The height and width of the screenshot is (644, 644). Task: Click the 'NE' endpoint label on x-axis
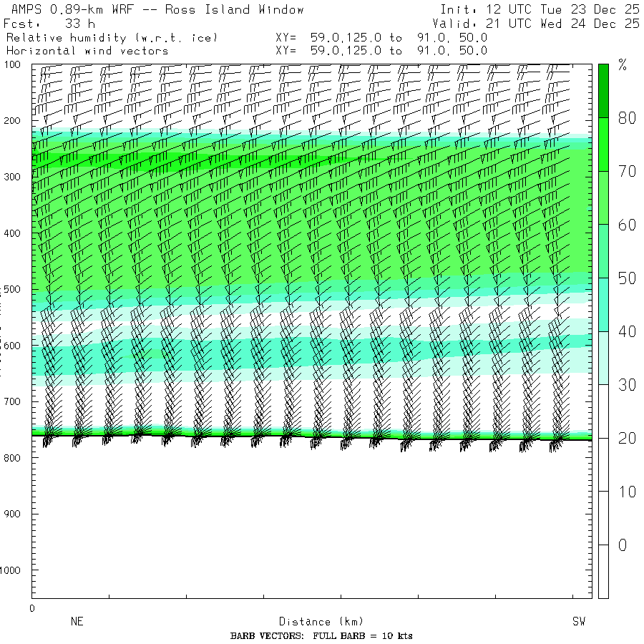(x=77, y=622)
